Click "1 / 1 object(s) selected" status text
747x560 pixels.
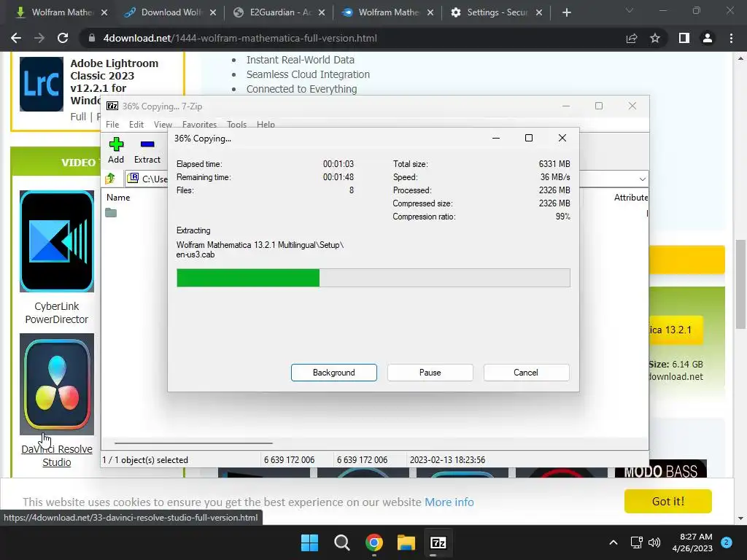pyautogui.click(x=145, y=460)
